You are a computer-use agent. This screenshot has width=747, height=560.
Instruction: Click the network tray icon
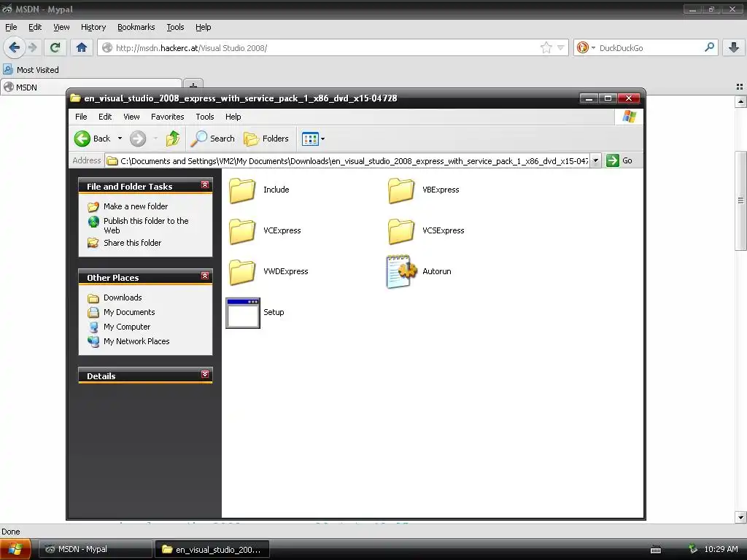693,549
